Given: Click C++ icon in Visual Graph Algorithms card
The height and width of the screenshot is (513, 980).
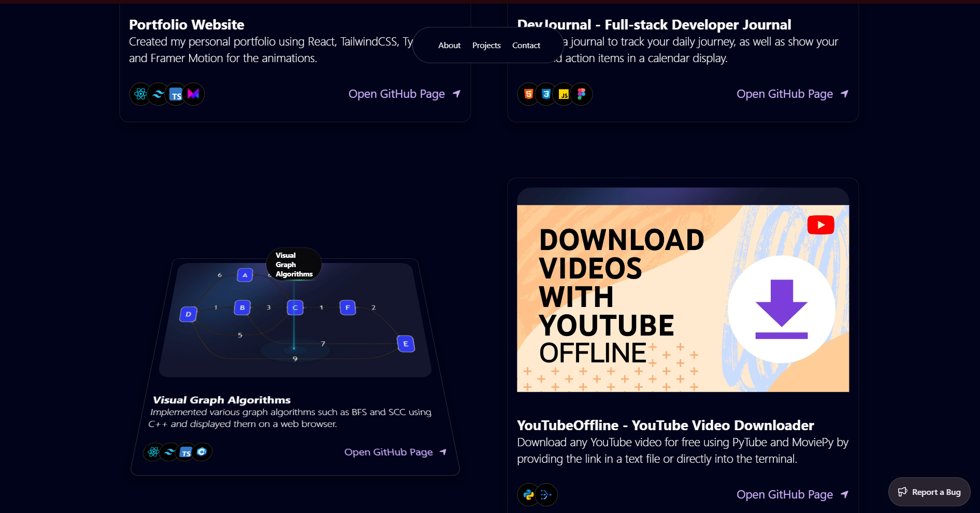Looking at the screenshot, I should (x=202, y=451).
